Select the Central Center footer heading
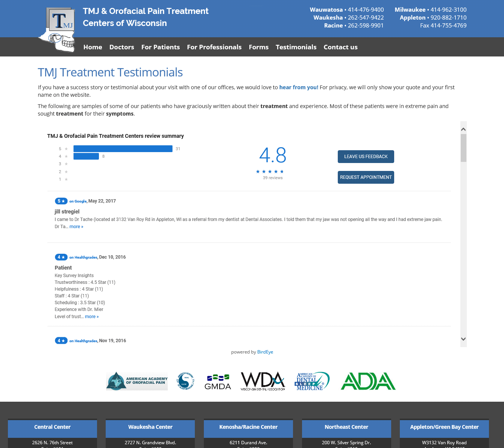This screenshot has width=504, height=448. [x=52, y=427]
